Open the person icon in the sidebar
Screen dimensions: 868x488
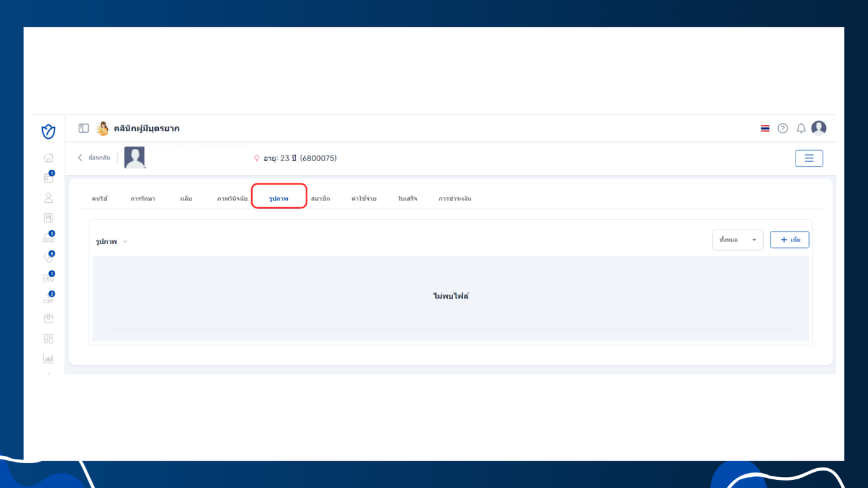[x=48, y=198]
